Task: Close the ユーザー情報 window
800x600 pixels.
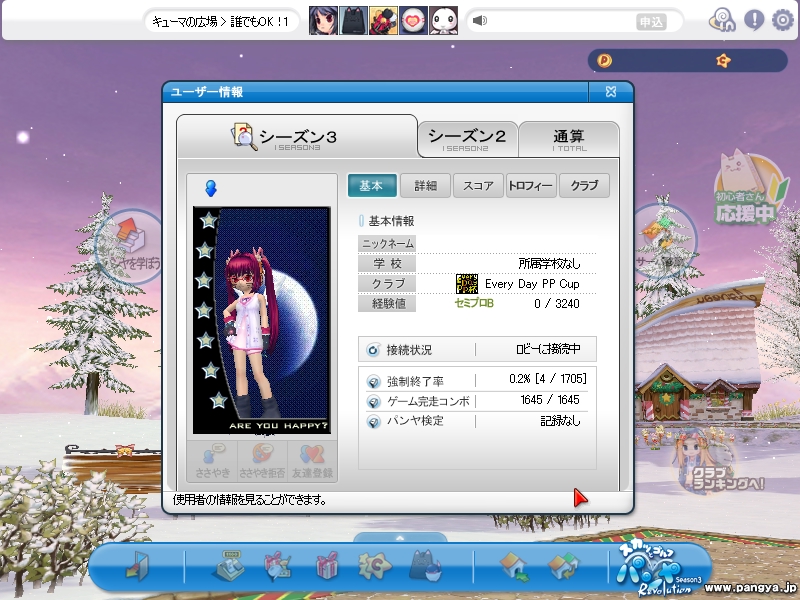Action: tap(611, 92)
